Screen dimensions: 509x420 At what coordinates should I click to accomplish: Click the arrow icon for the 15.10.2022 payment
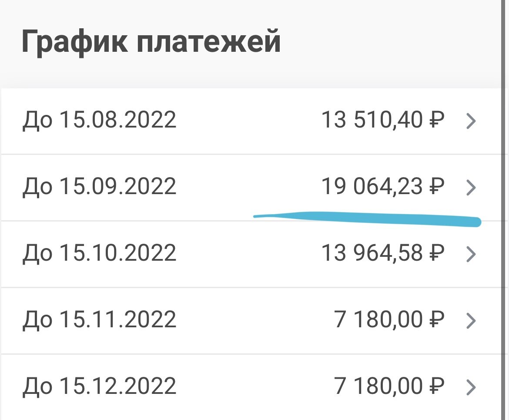click(x=471, y=254)
